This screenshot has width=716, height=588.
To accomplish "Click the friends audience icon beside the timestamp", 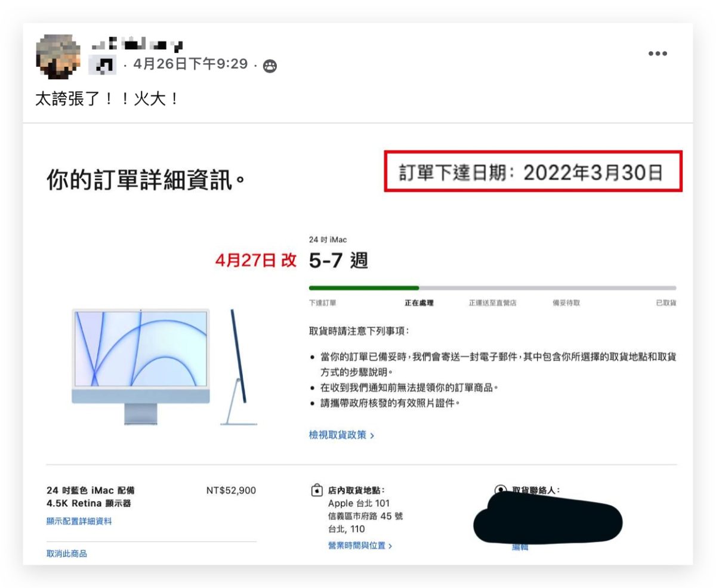I will coord(270,66).
